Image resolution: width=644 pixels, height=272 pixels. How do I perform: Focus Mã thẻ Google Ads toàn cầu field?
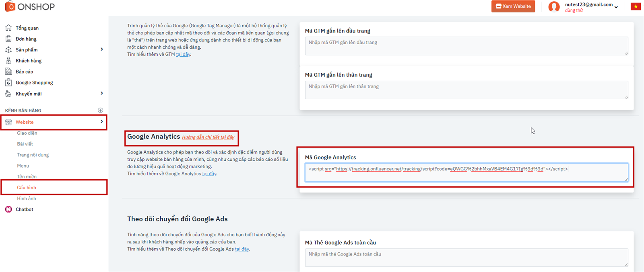(x=466, y=258)
